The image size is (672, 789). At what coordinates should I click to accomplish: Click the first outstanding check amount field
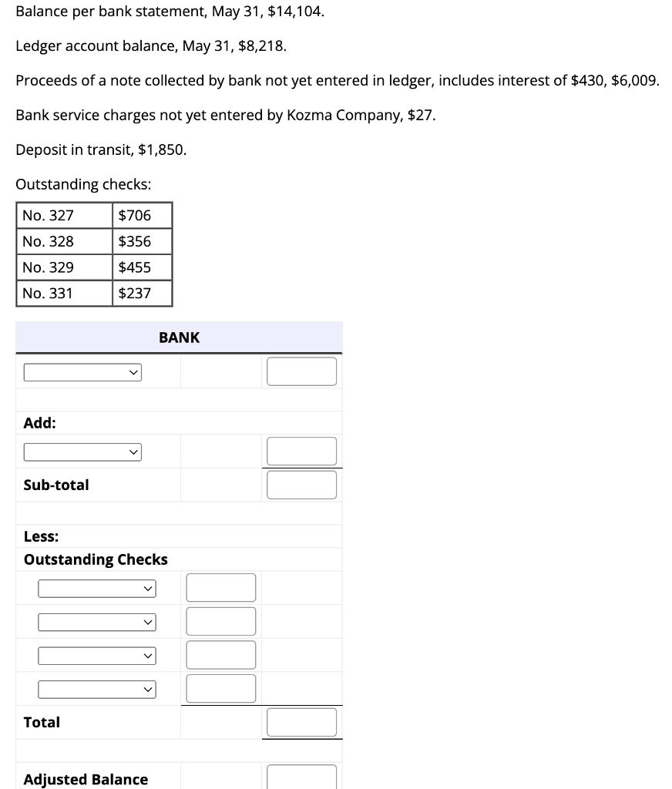click(220, 587)
